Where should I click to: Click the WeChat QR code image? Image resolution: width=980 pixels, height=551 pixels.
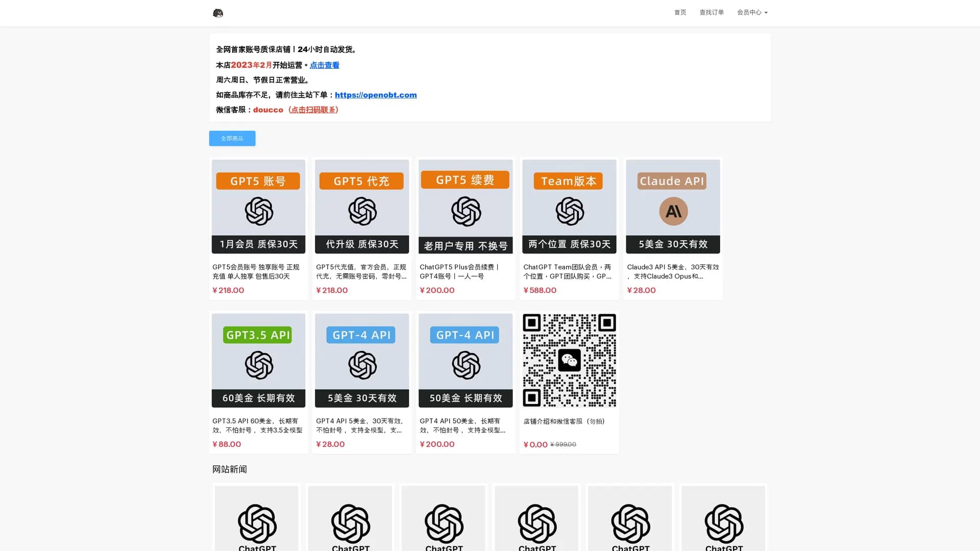coord(569,360)
